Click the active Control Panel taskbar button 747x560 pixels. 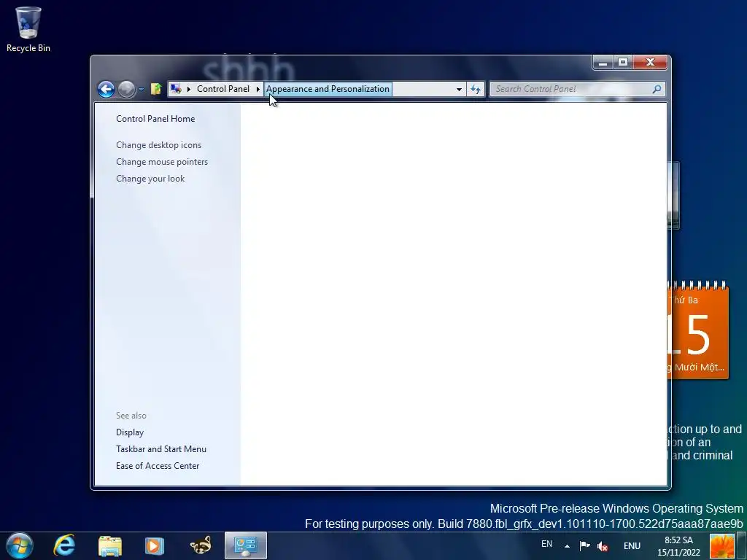pos(246,545)
